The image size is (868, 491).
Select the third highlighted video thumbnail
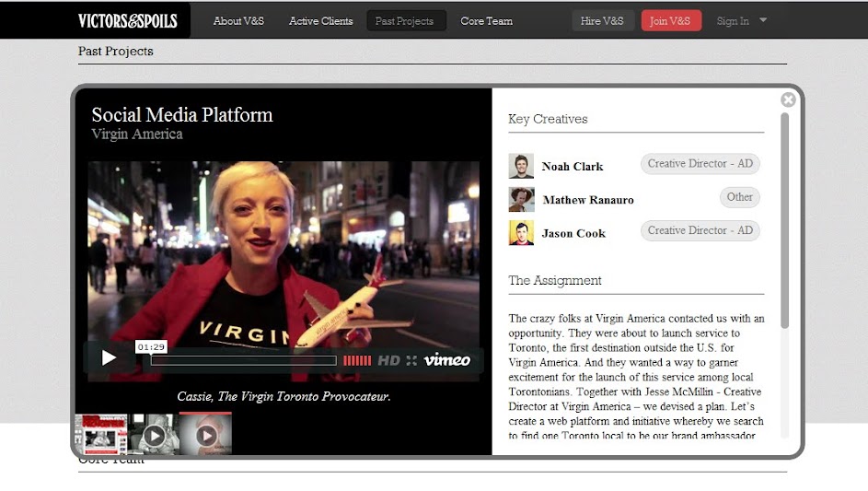coord(205,435)
